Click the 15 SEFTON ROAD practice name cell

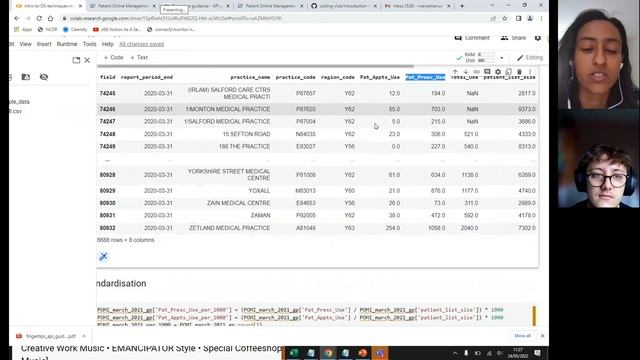click(246, 134)
